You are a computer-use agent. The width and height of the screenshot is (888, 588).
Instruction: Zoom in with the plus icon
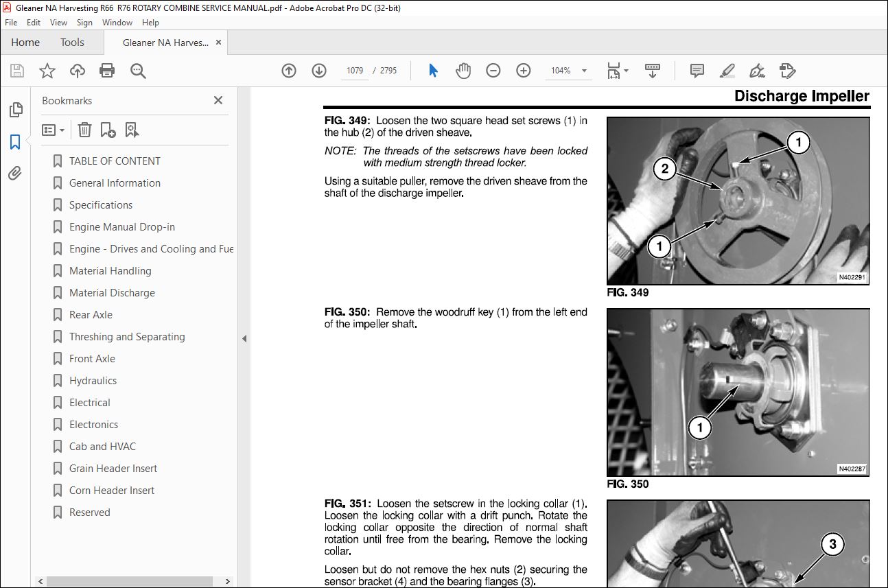(x=524, y=71)
